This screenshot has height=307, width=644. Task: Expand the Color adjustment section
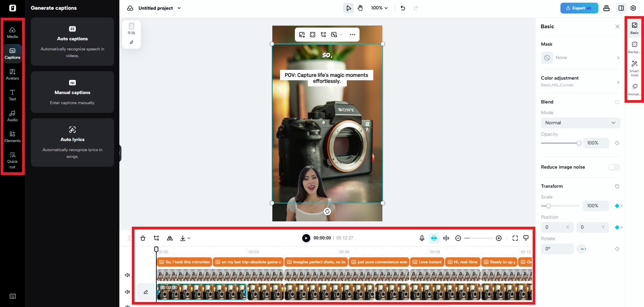581,81
